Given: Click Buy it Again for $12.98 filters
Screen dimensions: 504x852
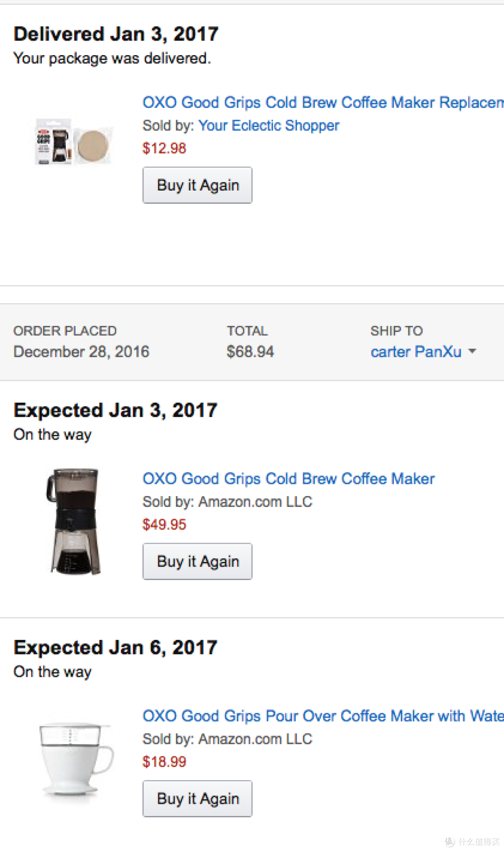Looking at the screenshot, I should click(197, 185).
